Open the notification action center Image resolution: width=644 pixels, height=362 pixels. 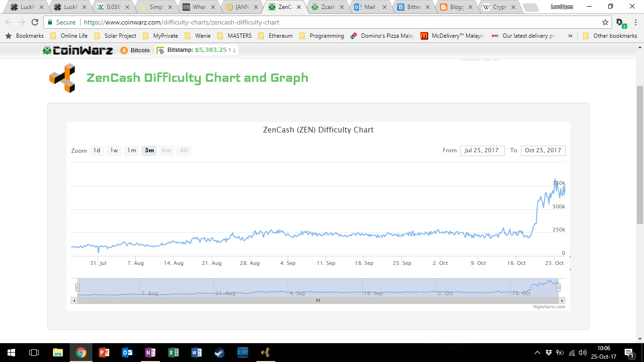tap(629, 353)
